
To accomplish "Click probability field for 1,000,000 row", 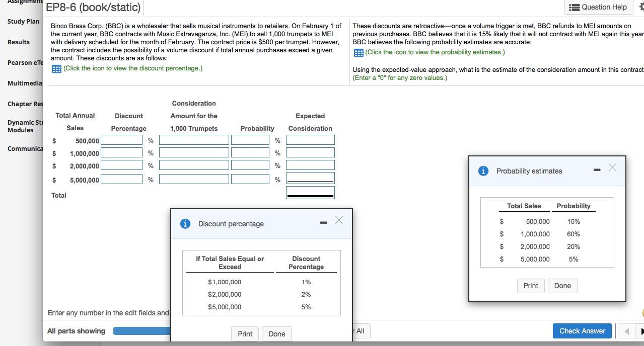I will click(250, 152).
